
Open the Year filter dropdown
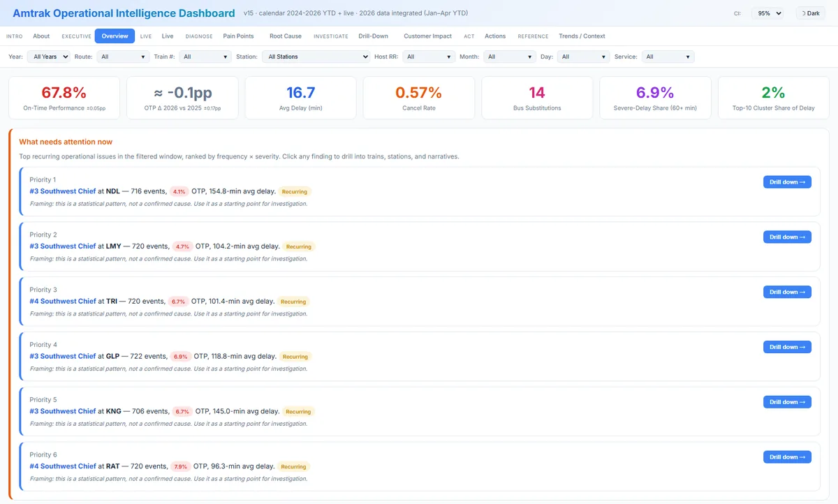tap(48, 57)
